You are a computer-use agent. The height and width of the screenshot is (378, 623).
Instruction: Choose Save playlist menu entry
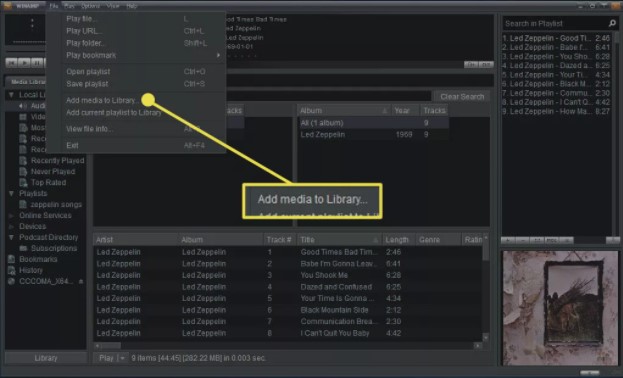[x=136, y=84]
